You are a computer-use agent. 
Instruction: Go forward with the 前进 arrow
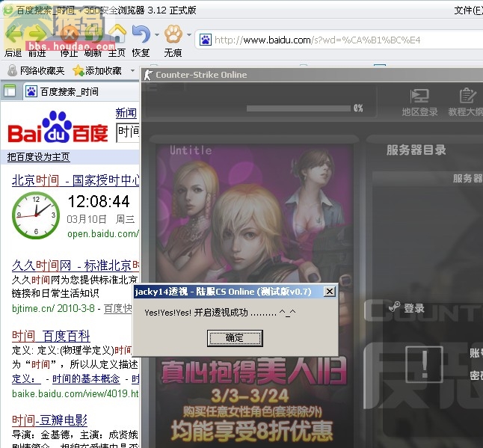[37, 34]
